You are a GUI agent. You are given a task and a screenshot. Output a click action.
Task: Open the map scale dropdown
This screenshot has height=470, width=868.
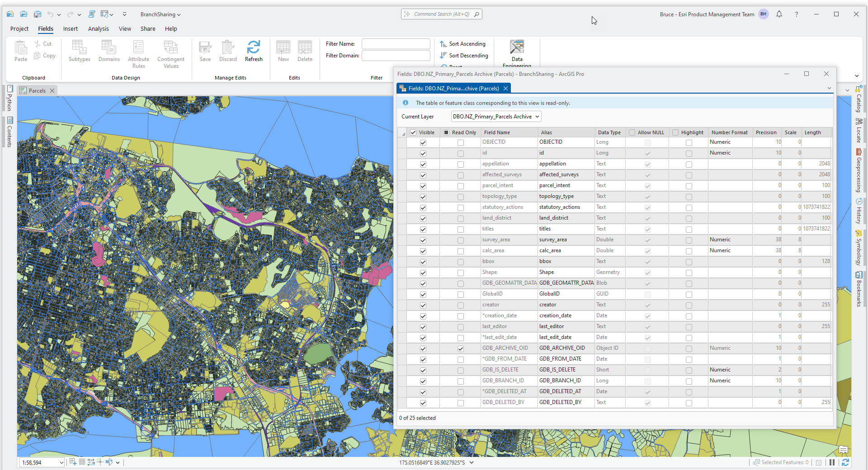pyautogui.click(x=62, y=462)
